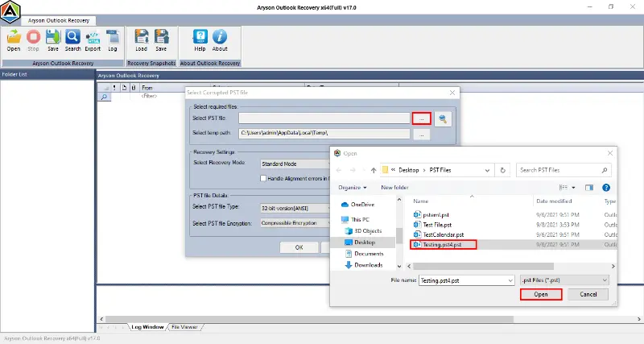Click the Save snapshot icon
Viewport: 644px width, 344px height.
pyautogui.click(x=161, y=40)
